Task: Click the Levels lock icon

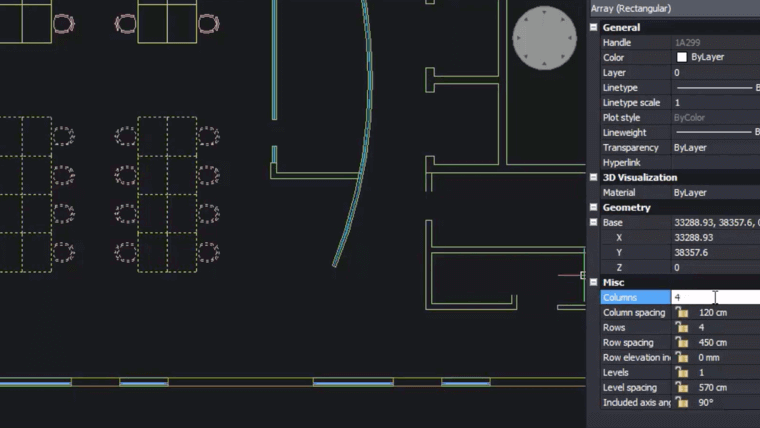Action: tap(683, 373)
